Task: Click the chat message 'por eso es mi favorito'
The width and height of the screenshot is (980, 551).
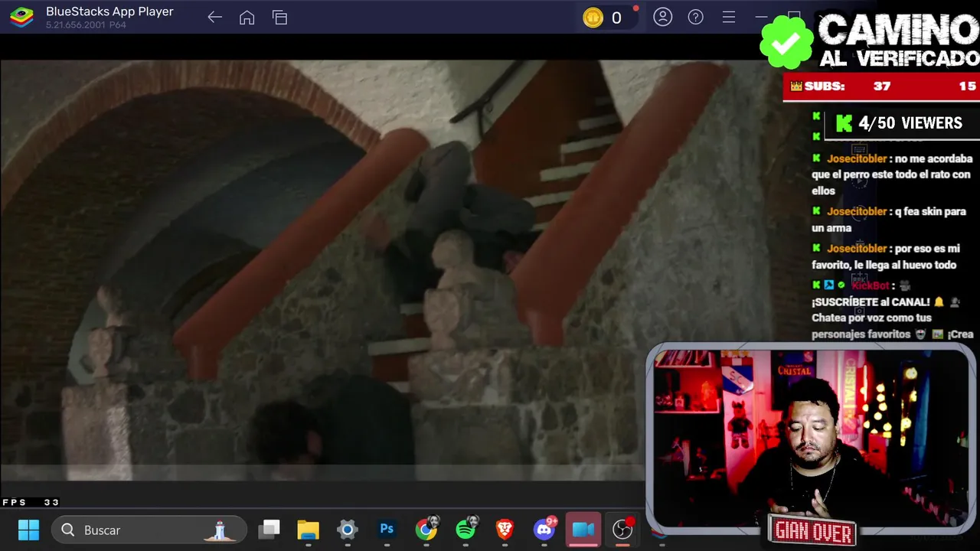Action: click(886, 256)
